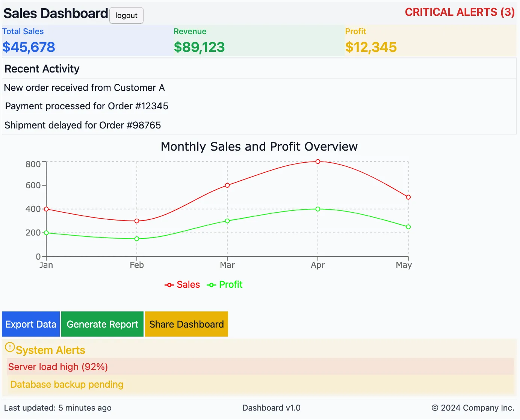Click the Sales data point for May

coord(408,197)
